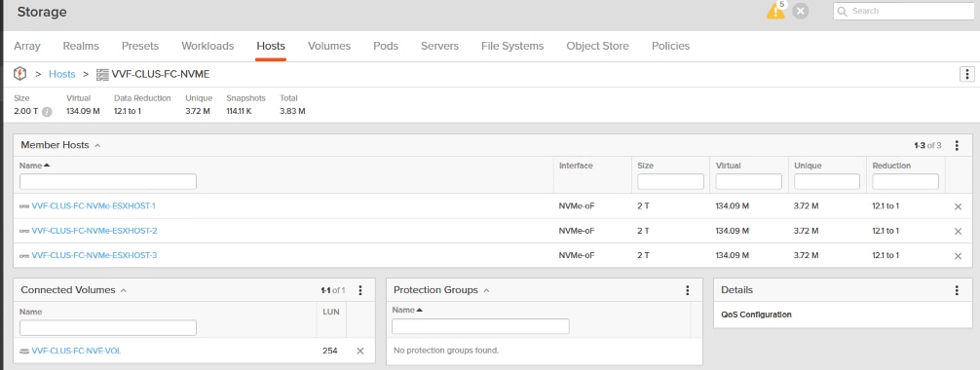Screen dimensions: 980x370
Task: Click the Size info icon
Action: (x=47, y=112)
